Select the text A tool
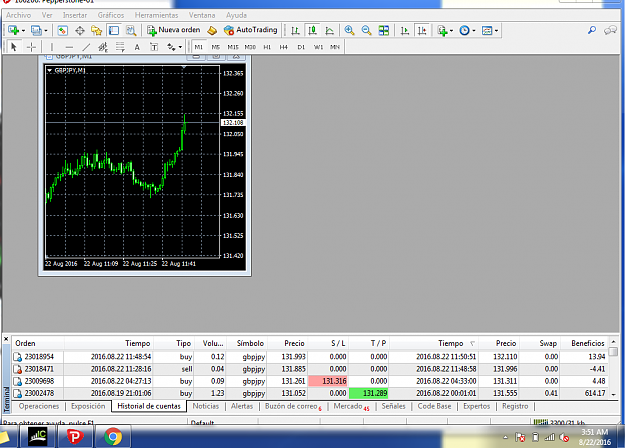The width and height of the screenshot is (625, 448). coord(137,47)
